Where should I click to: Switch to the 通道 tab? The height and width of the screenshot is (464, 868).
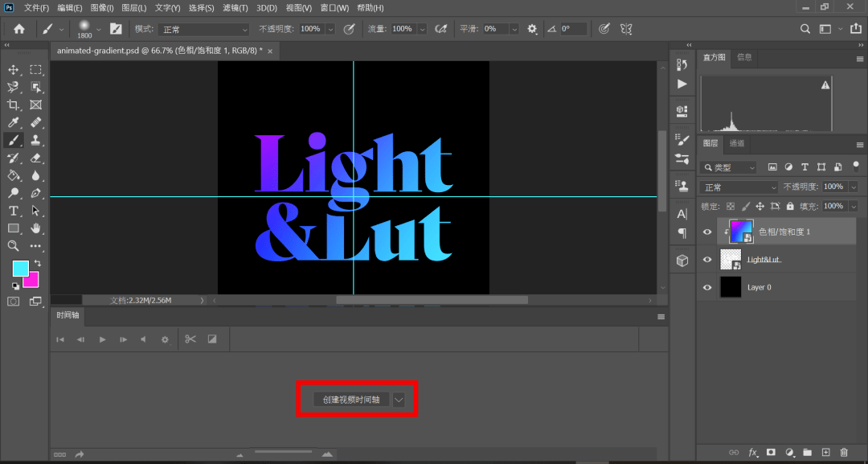pyautogui.click(x=737, y=143)
